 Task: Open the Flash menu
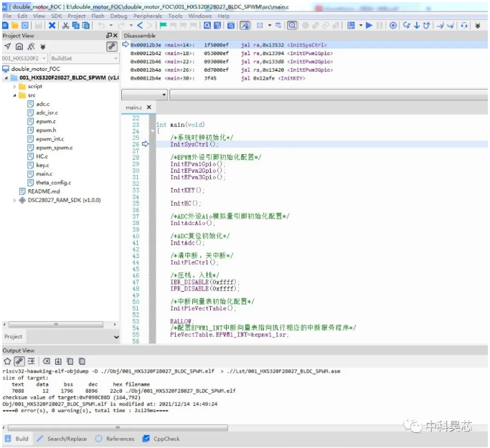point(98,16)
